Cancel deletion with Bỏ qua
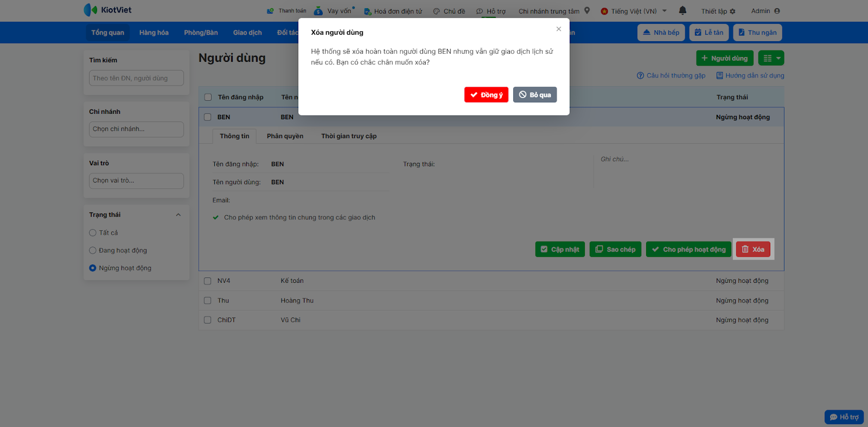Viewport: 868px width, 427px height. (535, 95)
